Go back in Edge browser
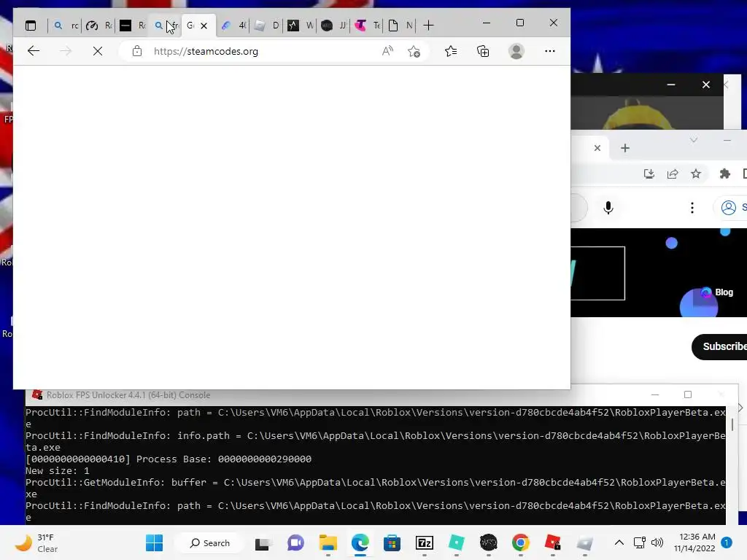The width and height of the screenshot is (747, 560). [34, 51]
